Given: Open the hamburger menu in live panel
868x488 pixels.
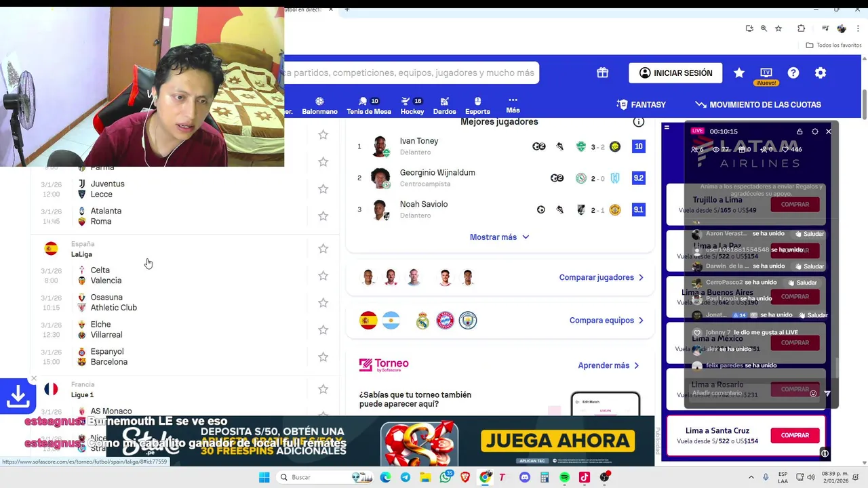Looking at the screenshot, I should (667, 127).
